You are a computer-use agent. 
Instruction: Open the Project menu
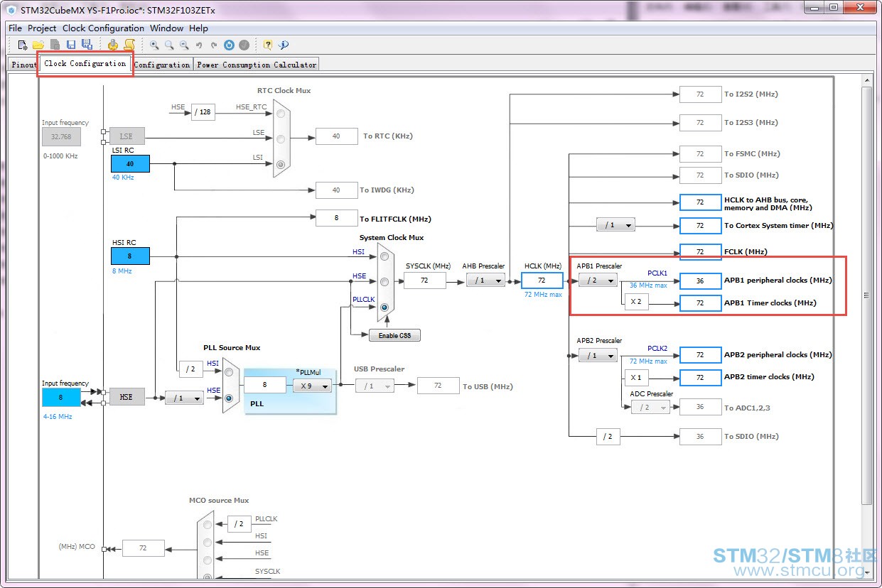[42, 28]
